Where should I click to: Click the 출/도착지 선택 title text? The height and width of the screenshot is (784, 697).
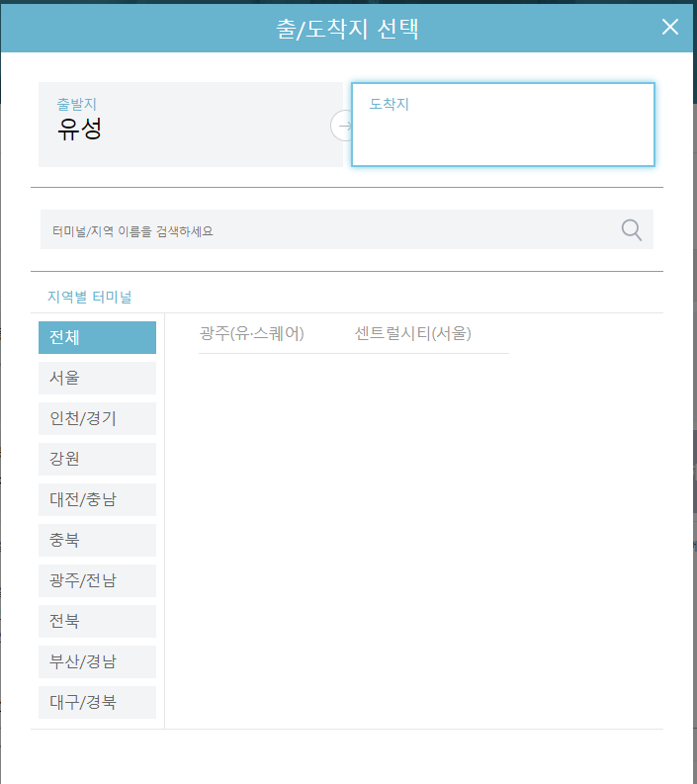point(347,29)
